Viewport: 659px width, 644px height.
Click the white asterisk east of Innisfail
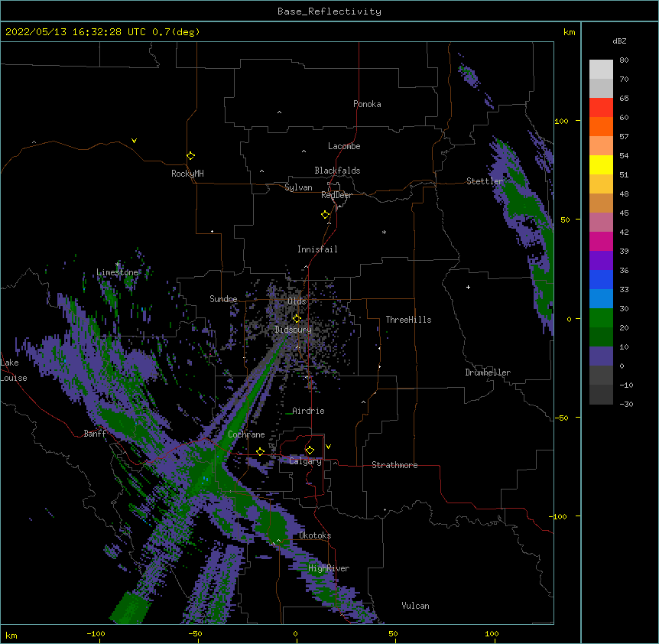(384, 232)
